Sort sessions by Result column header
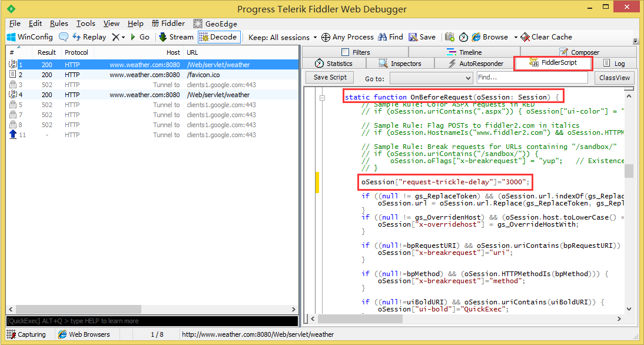The width and height of the screenshot is (644, 345). (x=47, y=52)
